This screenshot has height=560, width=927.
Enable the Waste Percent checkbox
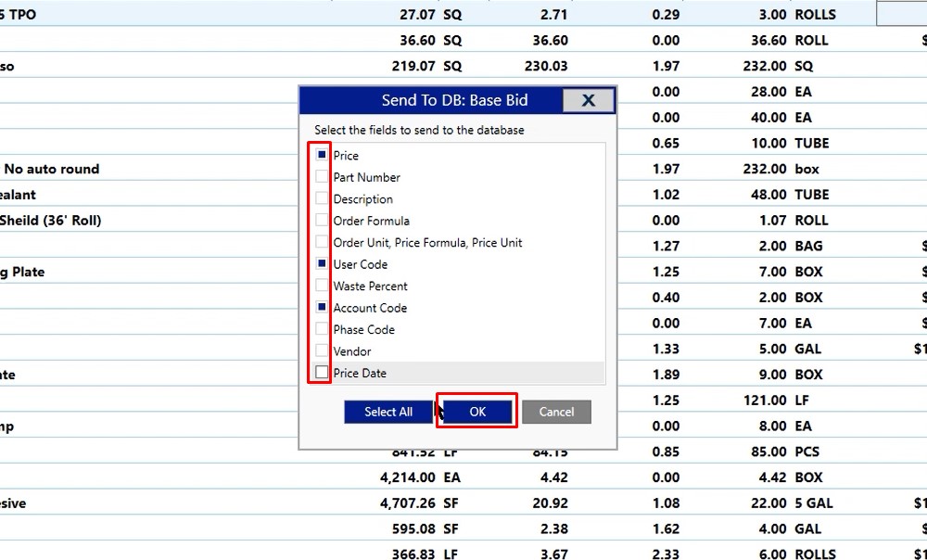[x=322, y=286]
